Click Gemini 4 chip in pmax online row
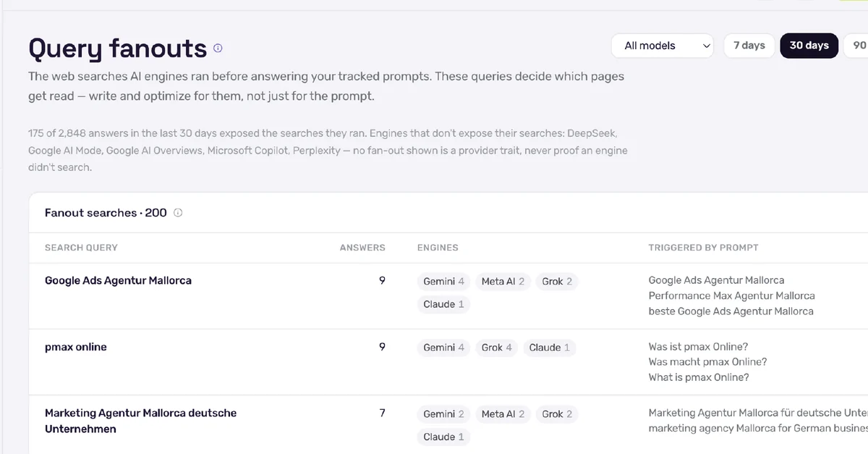Screen dimensions: 868x454 pos(443,348)
